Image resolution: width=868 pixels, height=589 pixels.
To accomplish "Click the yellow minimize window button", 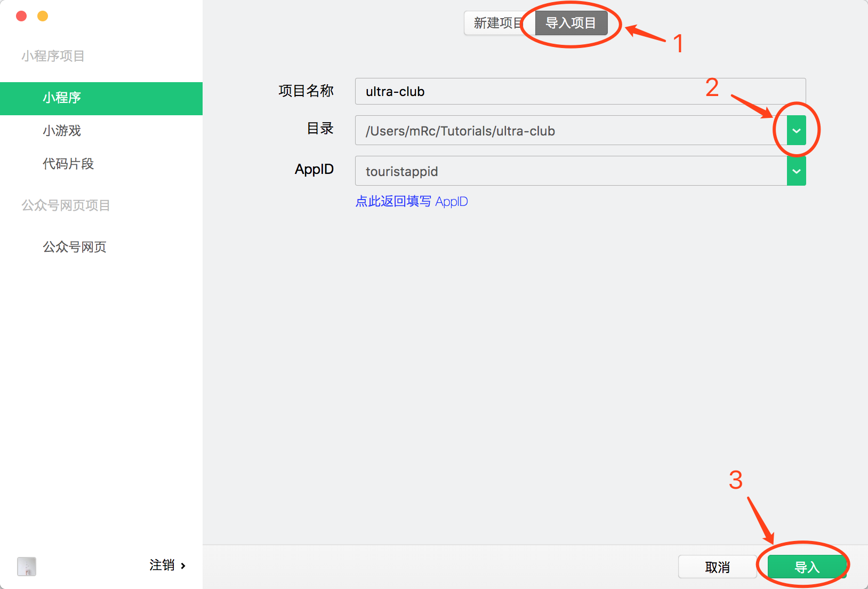I will pyautogui.click(x=43, y=16).
